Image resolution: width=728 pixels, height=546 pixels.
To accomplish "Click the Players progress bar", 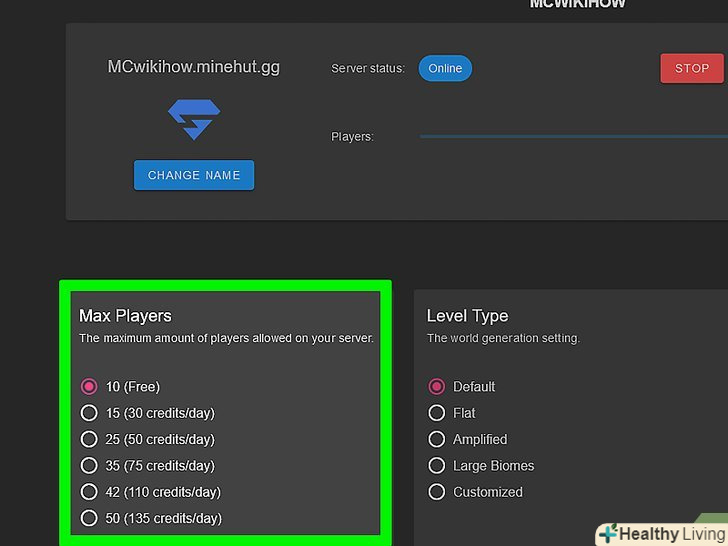I will 573,136.
